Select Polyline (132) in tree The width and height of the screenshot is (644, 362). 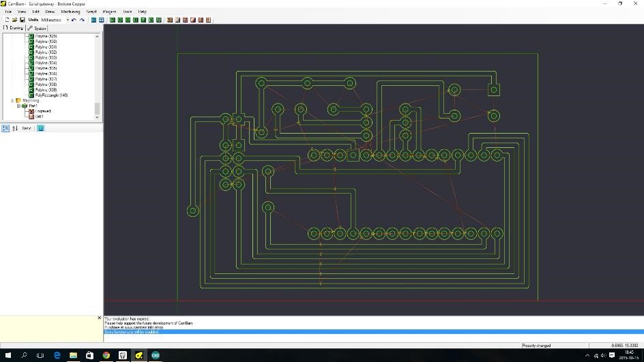pos(46,52)
